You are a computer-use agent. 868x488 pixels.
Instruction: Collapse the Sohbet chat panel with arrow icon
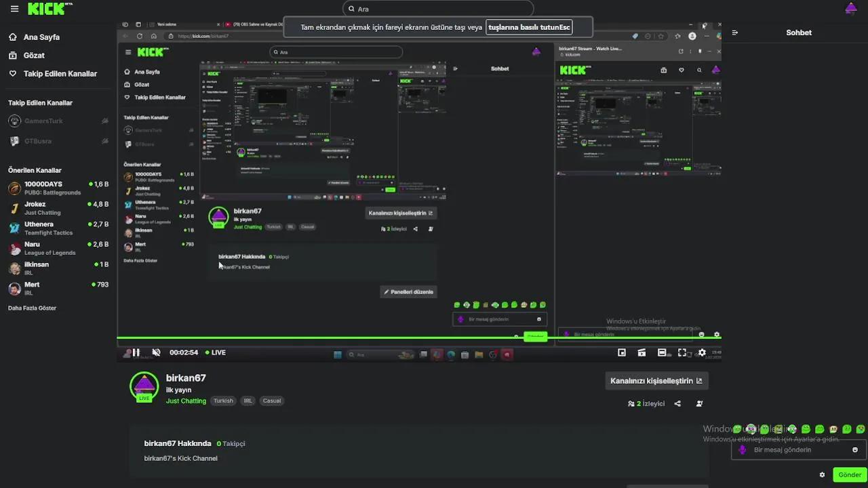[x=735, y=33]
